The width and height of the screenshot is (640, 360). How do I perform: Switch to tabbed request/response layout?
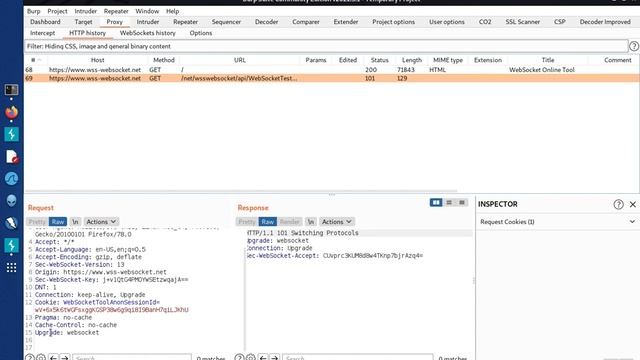point(462,202)
